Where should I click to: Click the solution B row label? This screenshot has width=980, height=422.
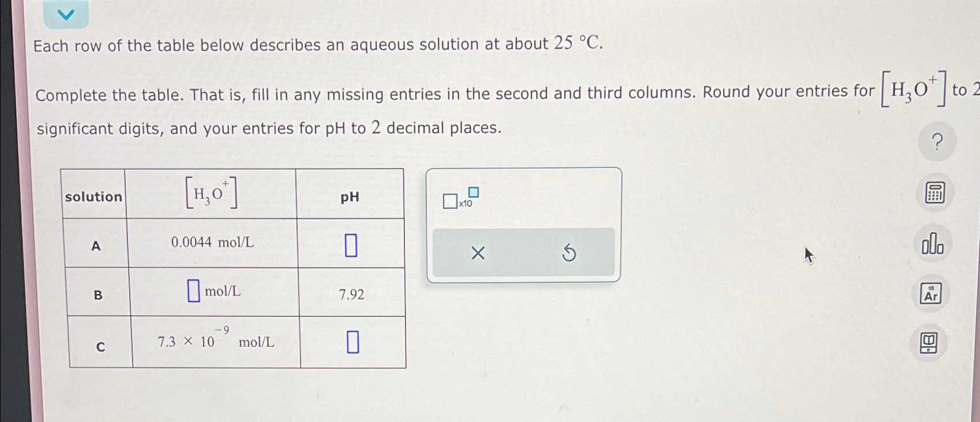click(x=97, y=296)
